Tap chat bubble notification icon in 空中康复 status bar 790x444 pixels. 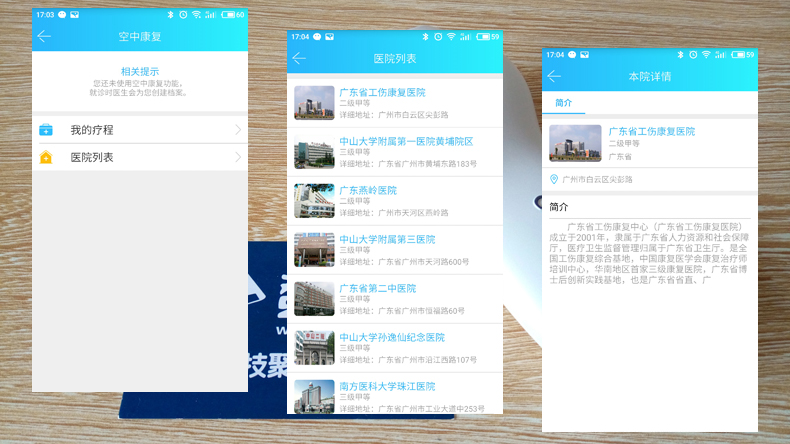[62, 15]
